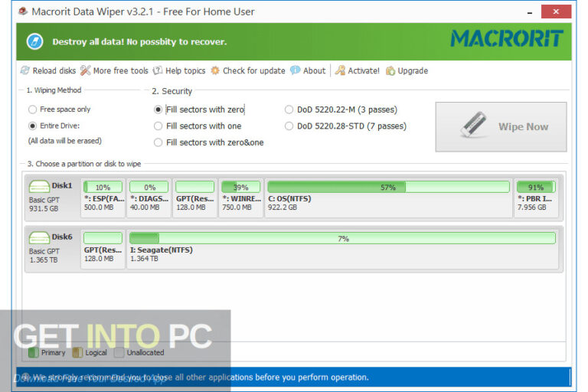Click the Activate key icon
Screen dimensions: 588x392
pos(340,70)
